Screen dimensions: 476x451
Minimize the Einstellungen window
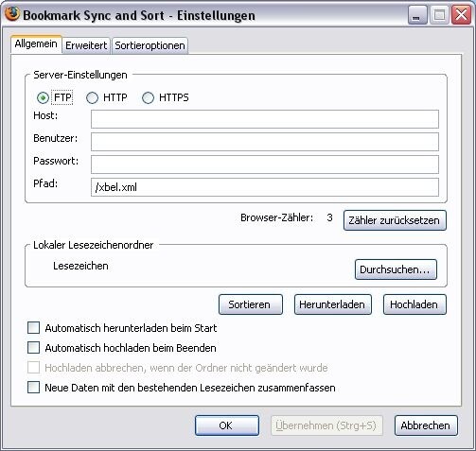click(x=417, y=15)
